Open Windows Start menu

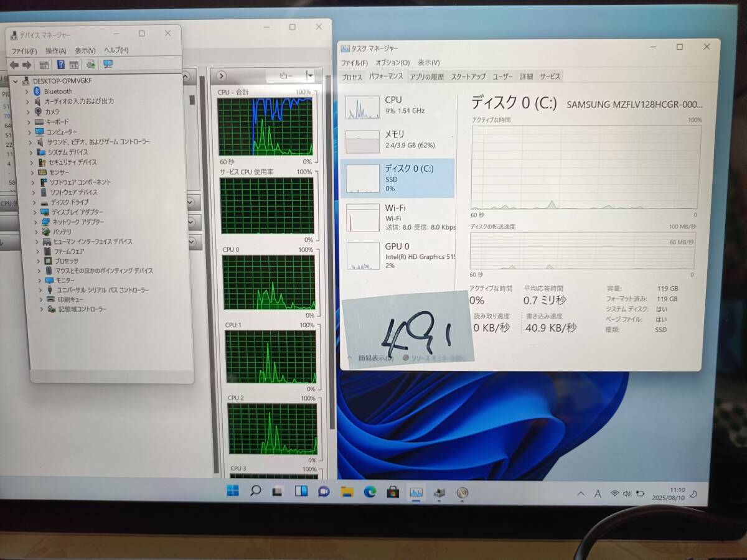(233, 491)
